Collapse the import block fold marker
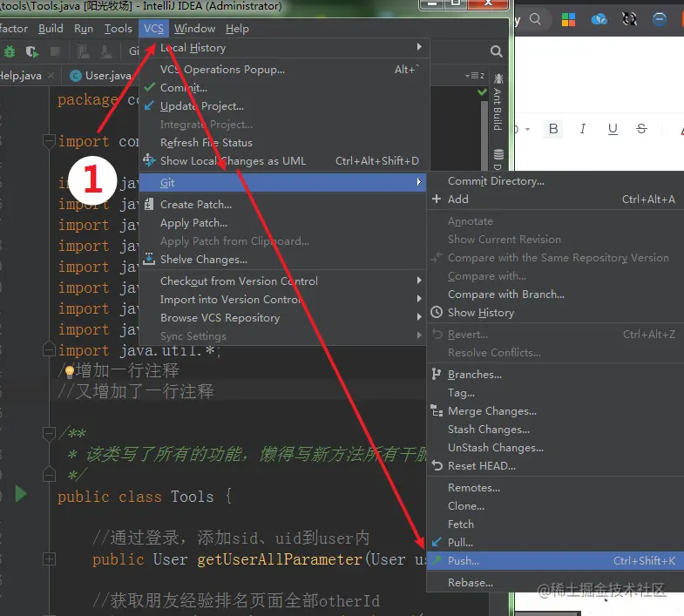 click(49, 141)
